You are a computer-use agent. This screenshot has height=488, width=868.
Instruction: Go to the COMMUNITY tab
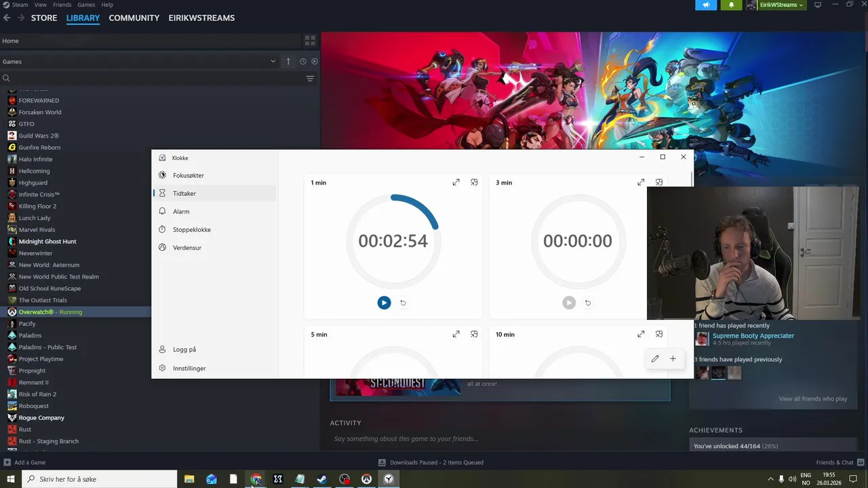(134, 18)
